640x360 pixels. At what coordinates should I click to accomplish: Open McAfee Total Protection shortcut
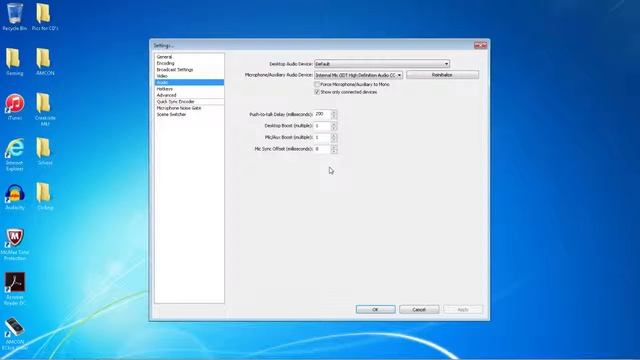[15, 244]
